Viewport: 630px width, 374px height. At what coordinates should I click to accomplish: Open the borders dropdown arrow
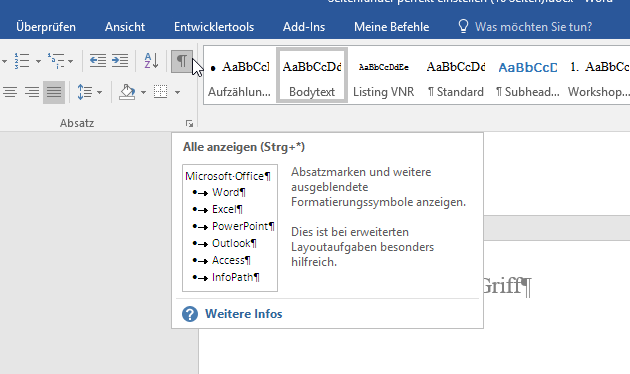(177, 93)
